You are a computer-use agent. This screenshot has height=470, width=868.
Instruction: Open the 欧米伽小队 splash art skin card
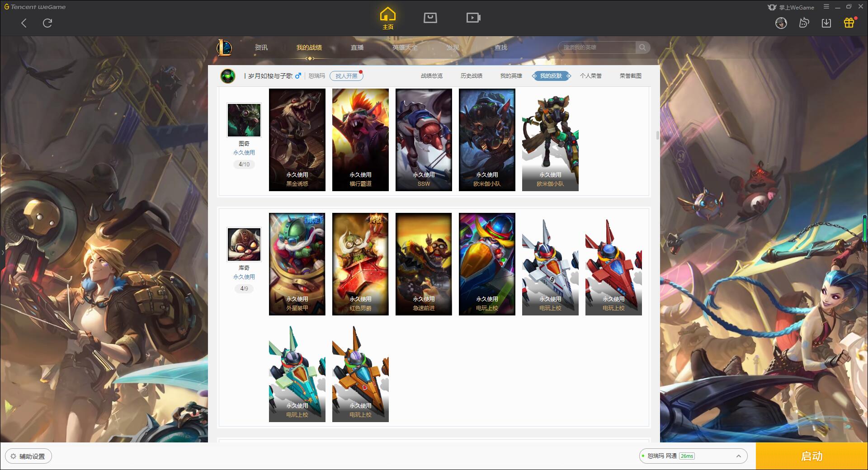tap(487, 140)
